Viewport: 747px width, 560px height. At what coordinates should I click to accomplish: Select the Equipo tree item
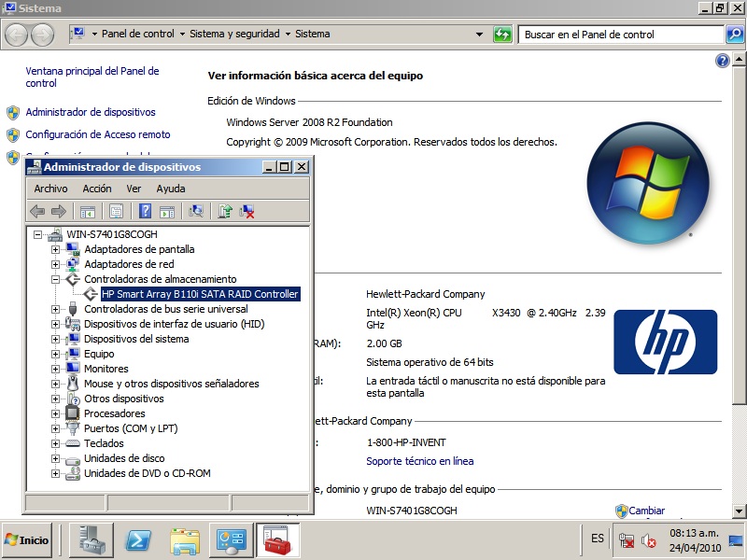99,354
